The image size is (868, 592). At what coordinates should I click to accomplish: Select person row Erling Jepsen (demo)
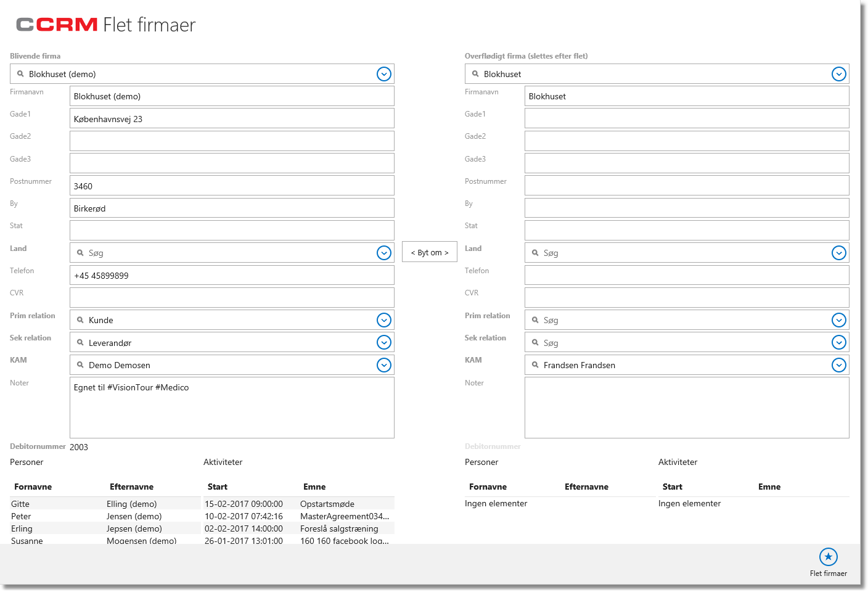[105, 528]
